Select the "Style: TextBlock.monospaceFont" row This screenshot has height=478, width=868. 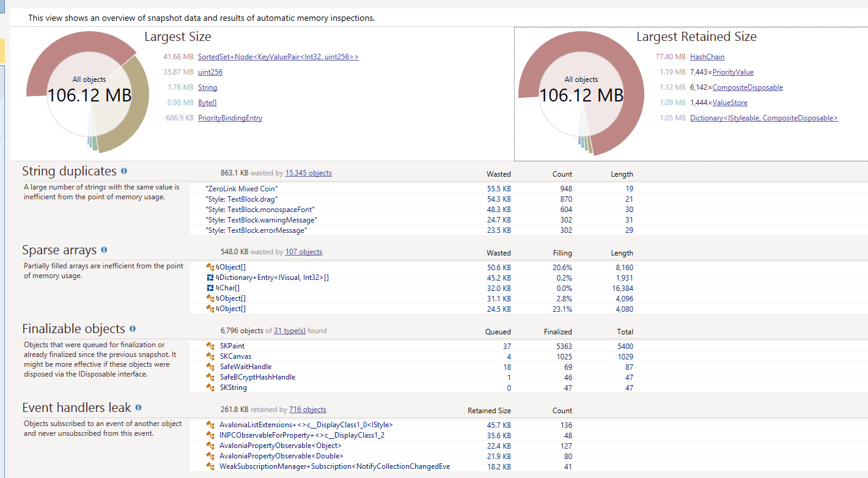[529, 210]
